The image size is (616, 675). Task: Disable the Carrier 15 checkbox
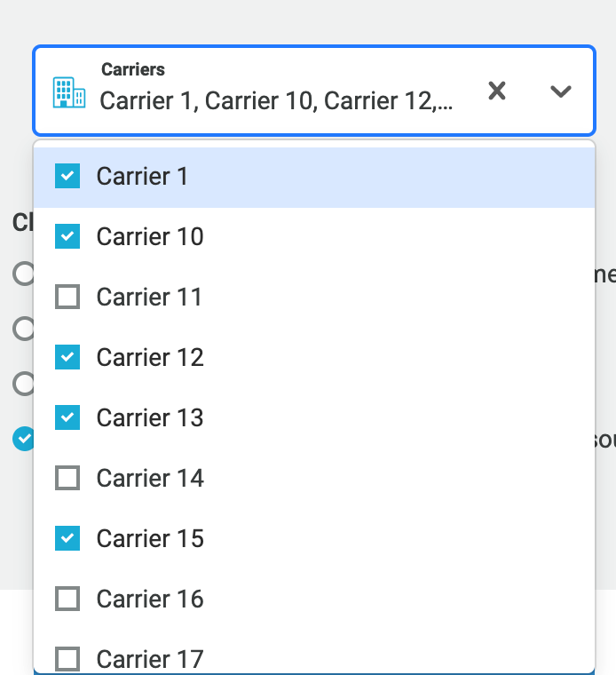tap(67, 538)
